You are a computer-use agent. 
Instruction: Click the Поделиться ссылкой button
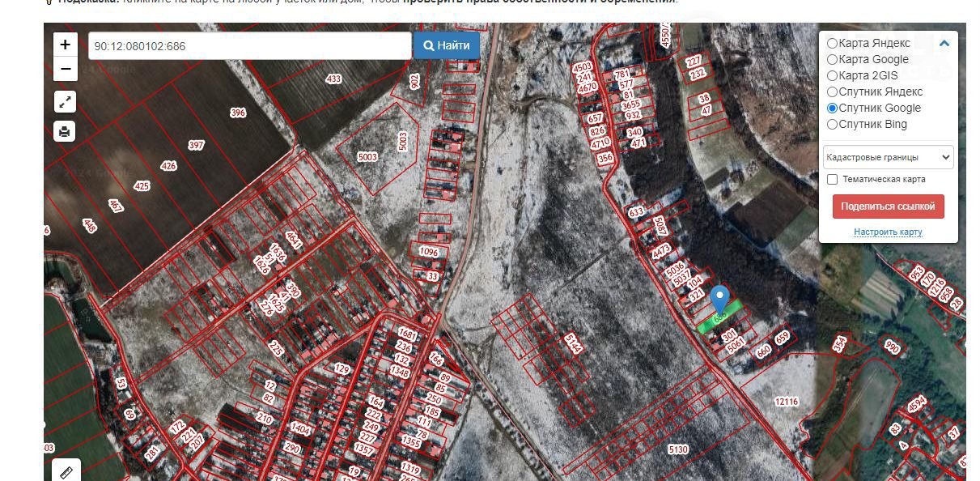[888, 206]
